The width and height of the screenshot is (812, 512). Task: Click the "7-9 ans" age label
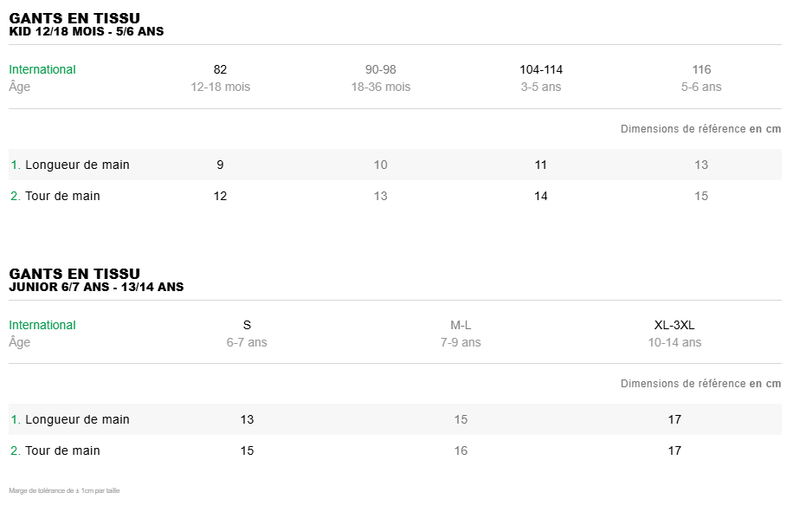(461, 342)
